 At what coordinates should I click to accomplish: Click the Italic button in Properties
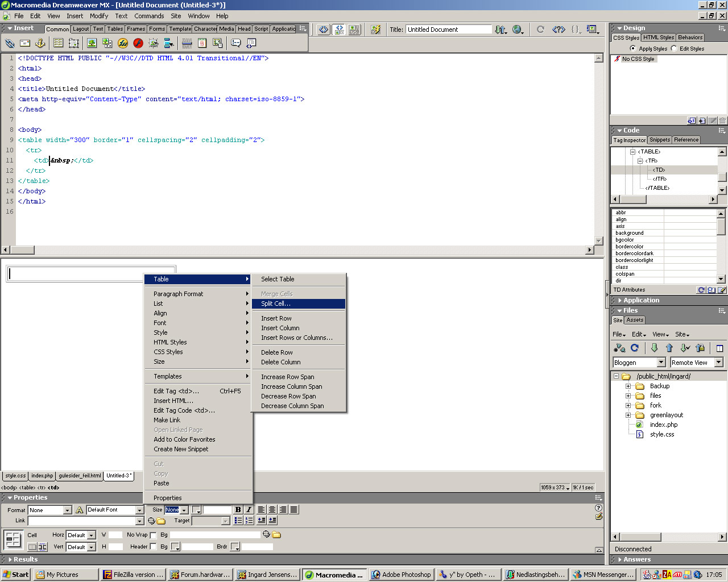point(249,510)
